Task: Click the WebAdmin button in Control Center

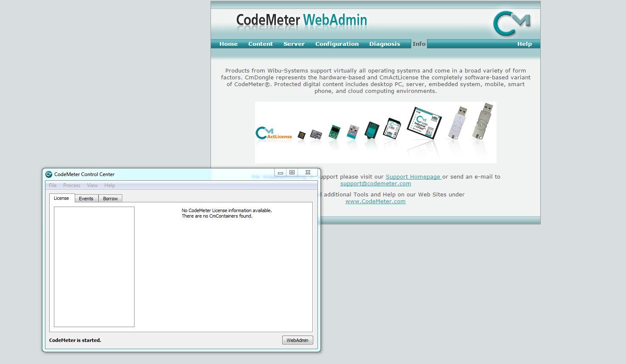Action: click(298, 340)
